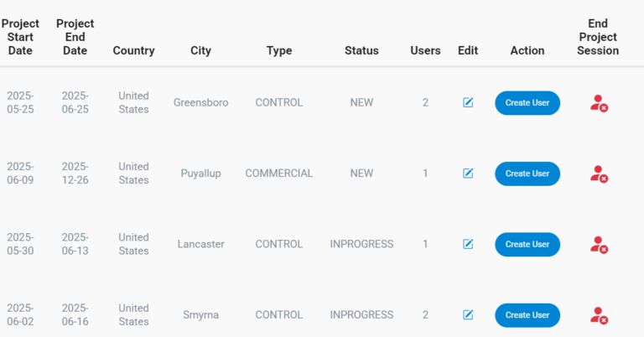End session icon for Puyallup project
This screenshot has width=644, height=337.
click(598, 174)
